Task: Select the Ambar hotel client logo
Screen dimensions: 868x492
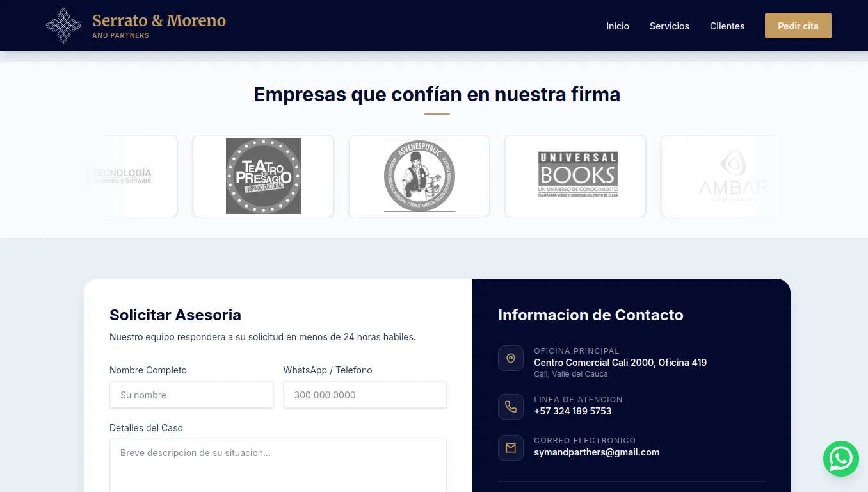Action: 733,176
